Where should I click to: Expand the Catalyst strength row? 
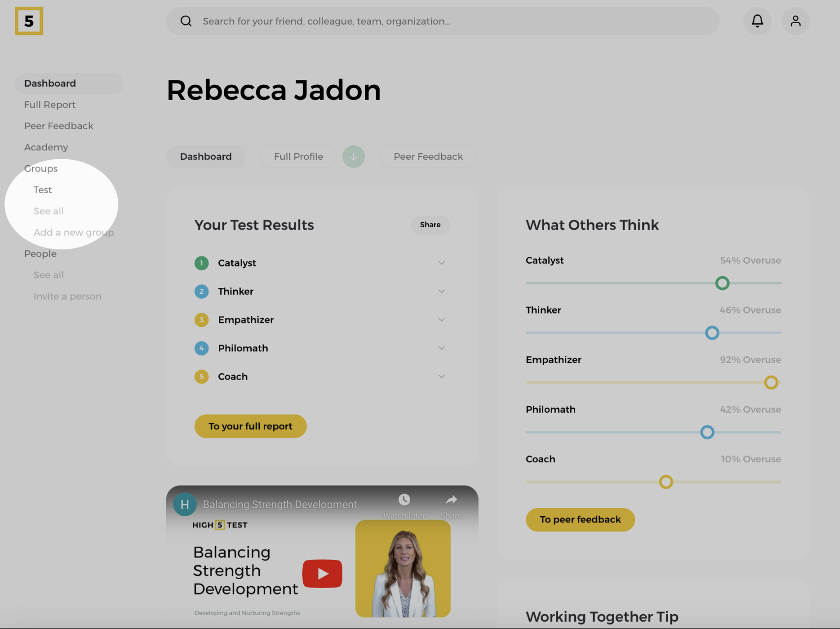pos(441,263)
